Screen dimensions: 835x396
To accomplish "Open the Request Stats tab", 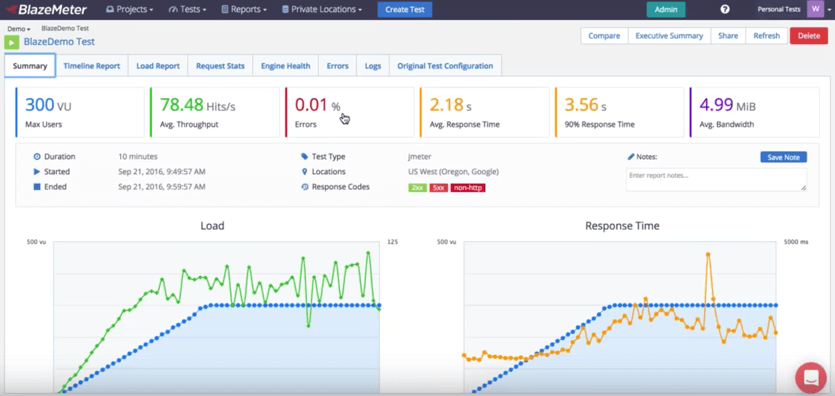I will coord(220,66).
